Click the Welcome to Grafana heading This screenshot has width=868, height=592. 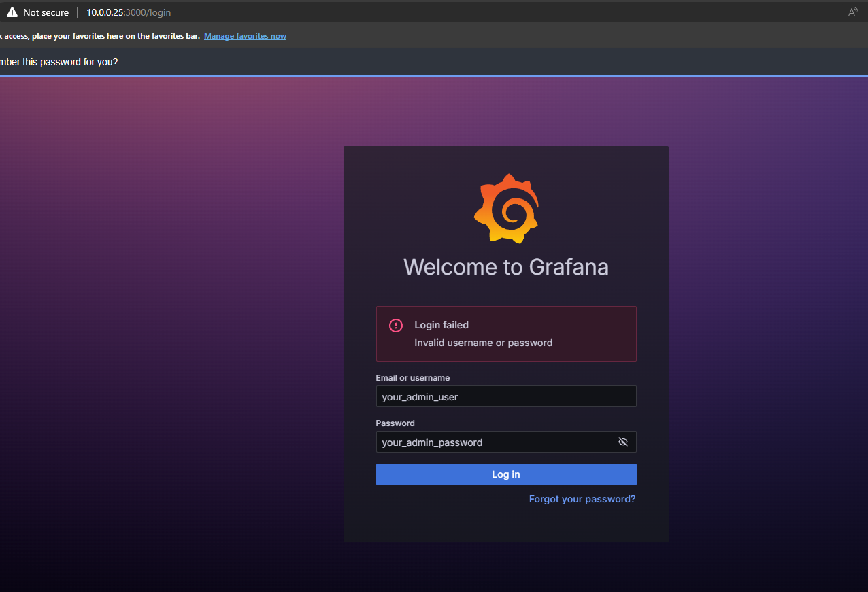tap(505, 266)
